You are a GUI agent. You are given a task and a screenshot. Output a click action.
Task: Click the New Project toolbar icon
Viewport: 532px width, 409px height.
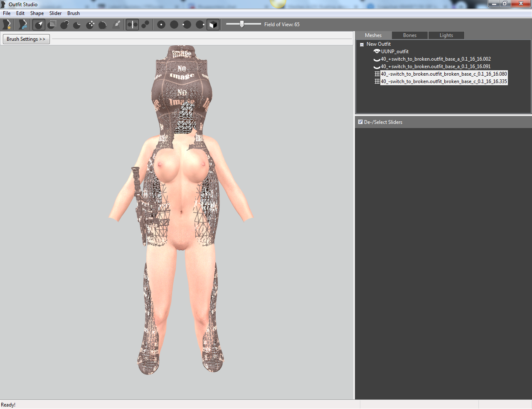(7, 25)
